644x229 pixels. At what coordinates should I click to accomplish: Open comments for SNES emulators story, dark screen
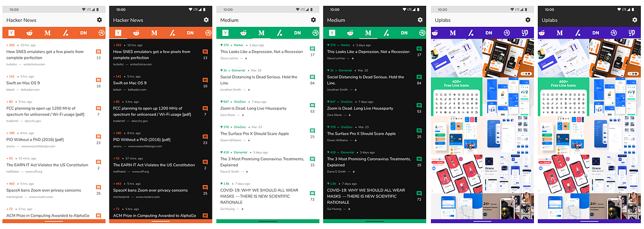[x=206, y=52]
